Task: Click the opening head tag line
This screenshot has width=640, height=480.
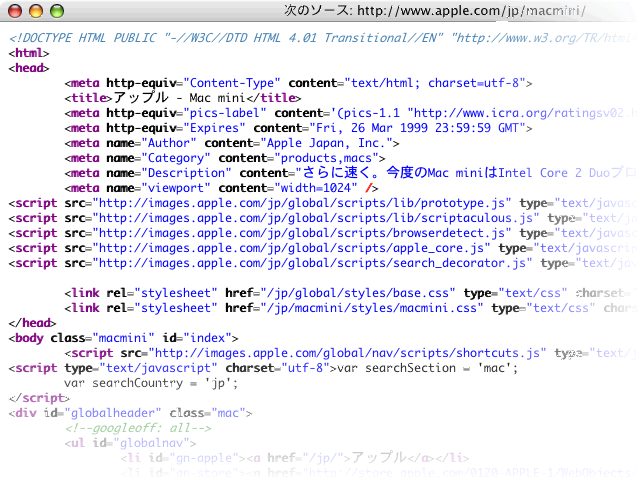Action: 29,68
